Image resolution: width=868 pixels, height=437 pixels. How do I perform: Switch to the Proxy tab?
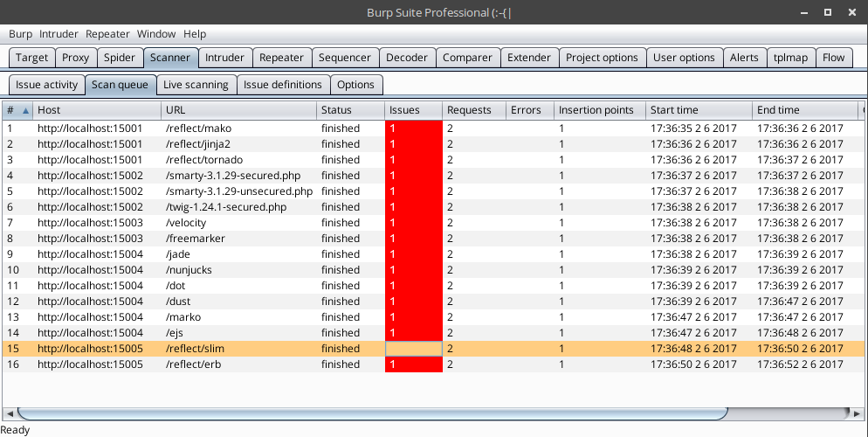pos(76,58)
